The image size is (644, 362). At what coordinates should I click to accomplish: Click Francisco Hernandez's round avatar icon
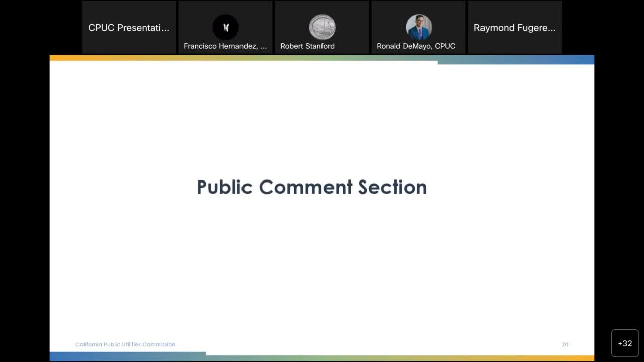coord(225,27)
